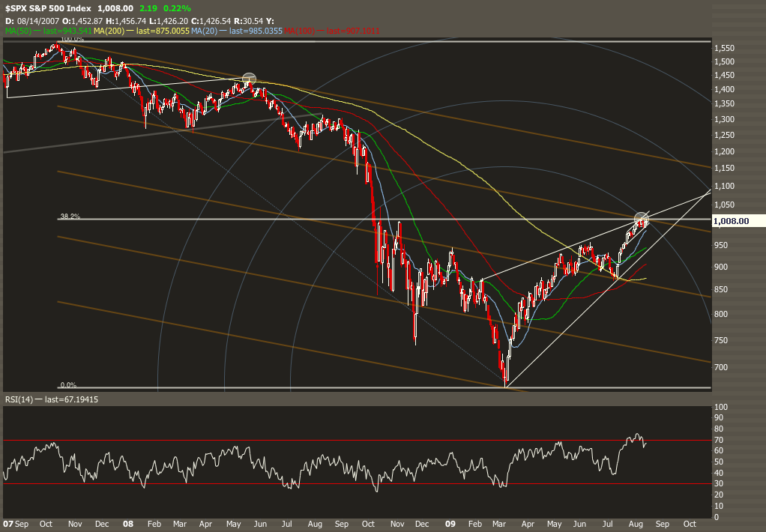This screenshot has height=532, width=766.
Task: Select the MA(20) blue legend entry
Action: [237, 31]
